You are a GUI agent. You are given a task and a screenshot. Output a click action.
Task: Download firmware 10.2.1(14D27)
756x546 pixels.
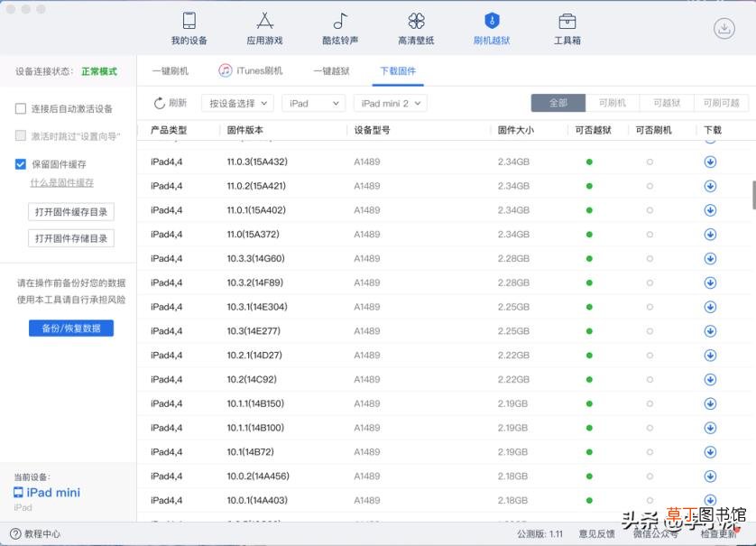tap(710, 356)
